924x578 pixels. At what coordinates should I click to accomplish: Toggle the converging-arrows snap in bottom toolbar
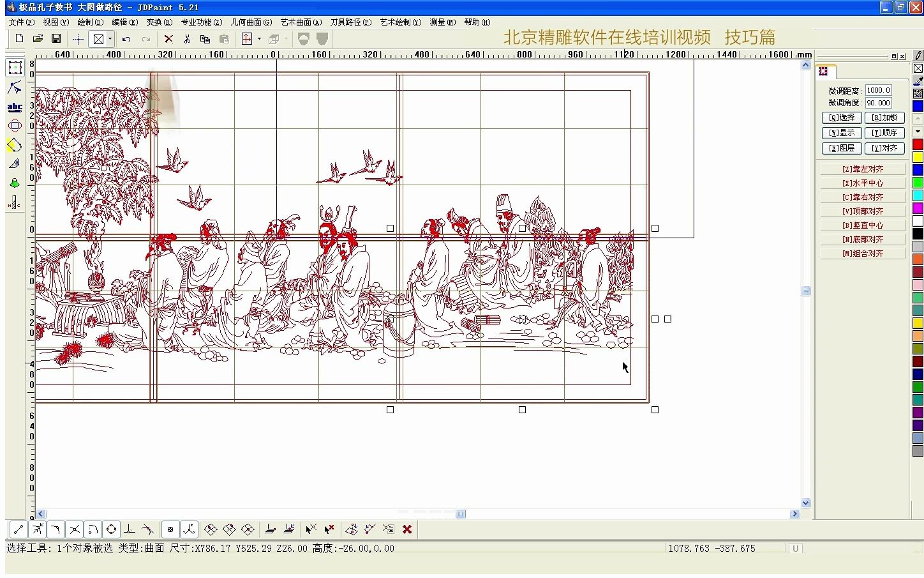(38, 529)
